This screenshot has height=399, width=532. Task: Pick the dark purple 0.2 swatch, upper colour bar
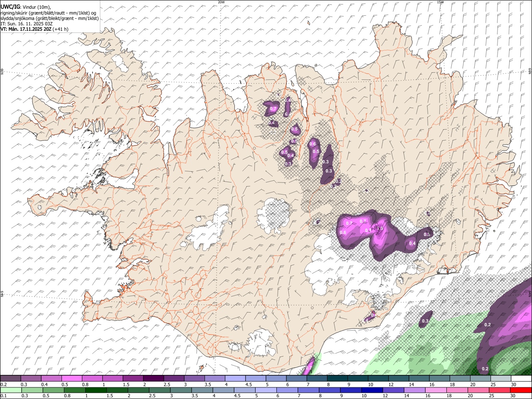coord(10,379)
